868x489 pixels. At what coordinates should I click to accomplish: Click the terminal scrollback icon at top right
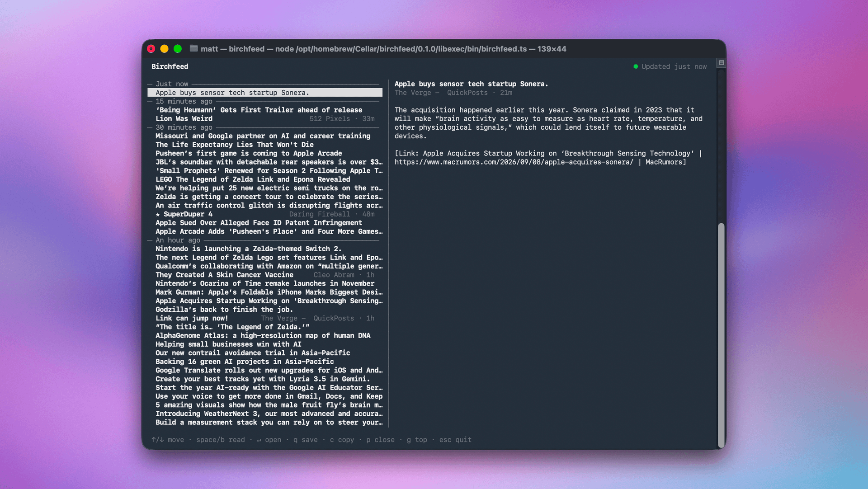coord(722,63)
